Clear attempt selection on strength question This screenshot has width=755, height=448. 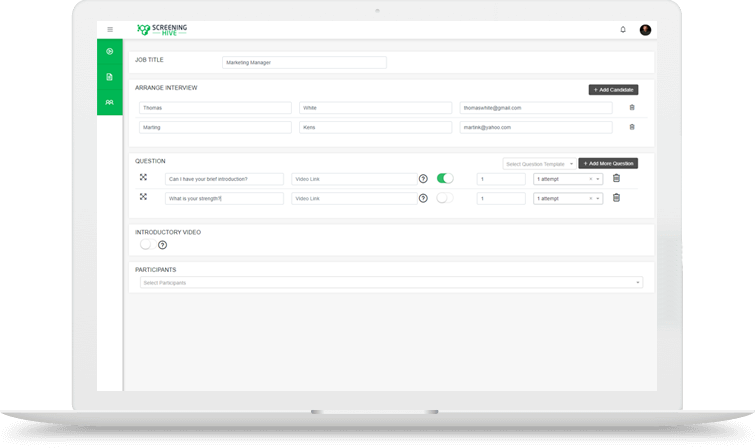591,198
